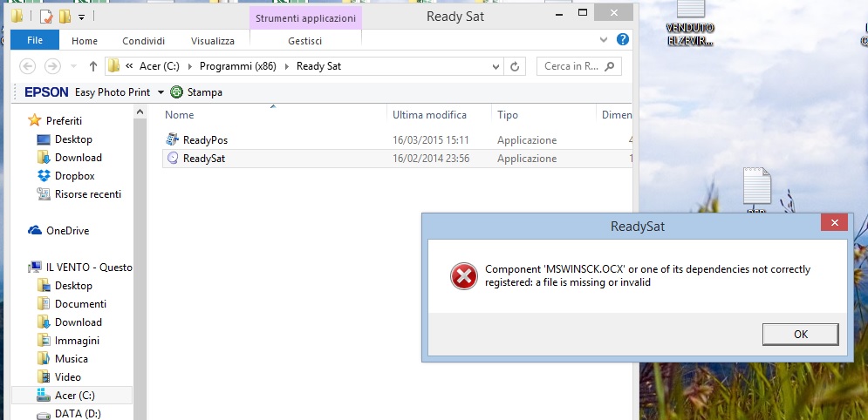The image size is (868, 420).
Task: Click Ready Sat in the address breadcrumb
Action: tap(319, 66)
